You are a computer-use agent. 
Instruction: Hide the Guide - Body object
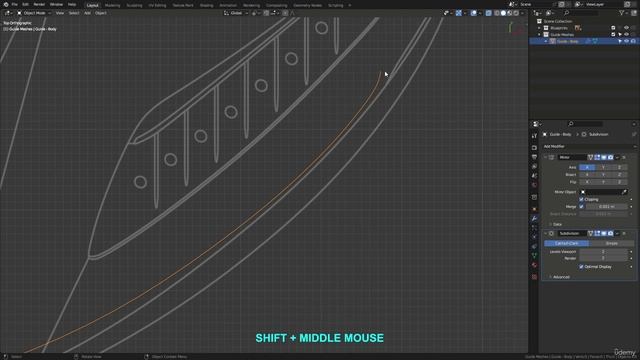click(x=627, y=41)
